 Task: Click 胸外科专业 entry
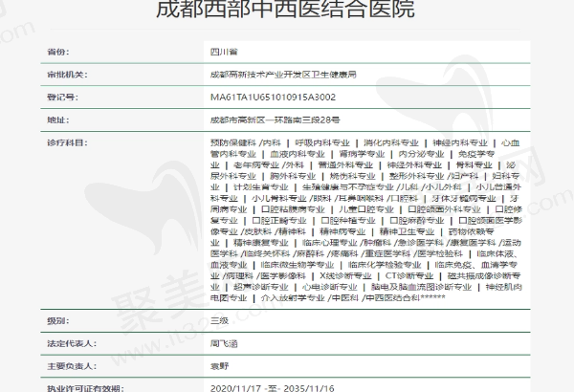[x=293, y=176]
